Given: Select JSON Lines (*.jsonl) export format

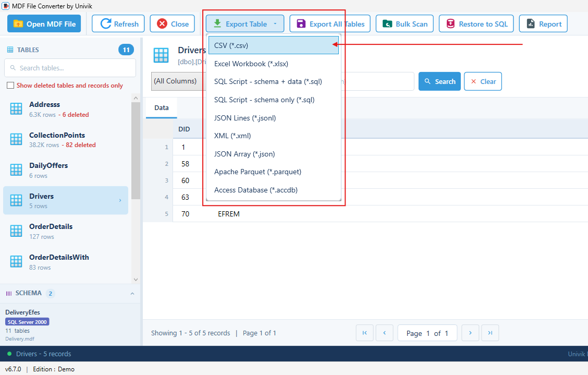Looking at the screenshot, I should tap(273, 118).
